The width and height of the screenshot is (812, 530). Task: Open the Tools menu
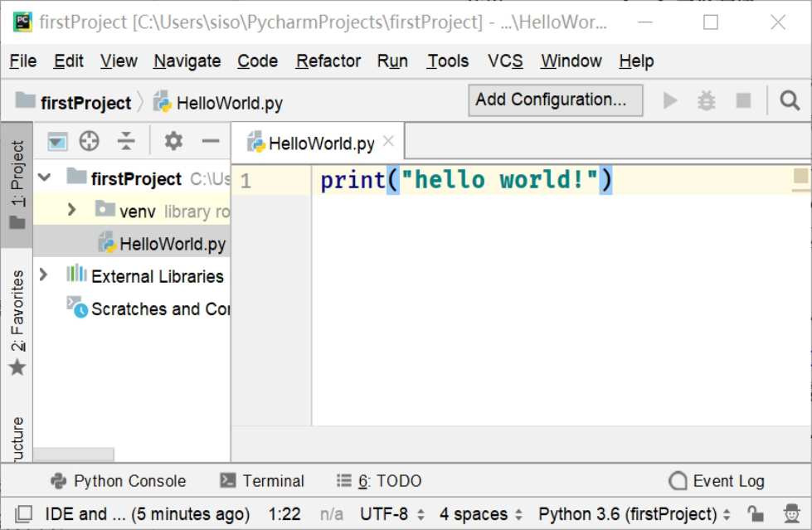(447, 61)
